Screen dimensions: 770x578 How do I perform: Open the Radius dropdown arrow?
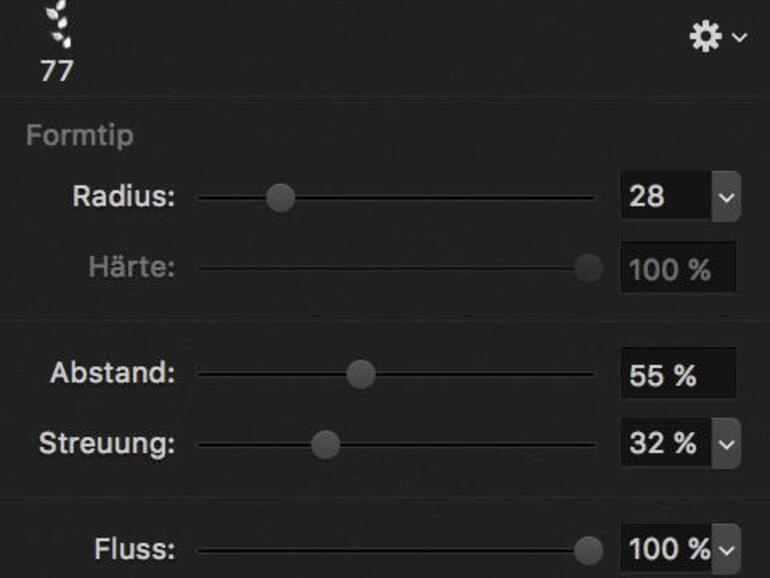click(726, 197)
